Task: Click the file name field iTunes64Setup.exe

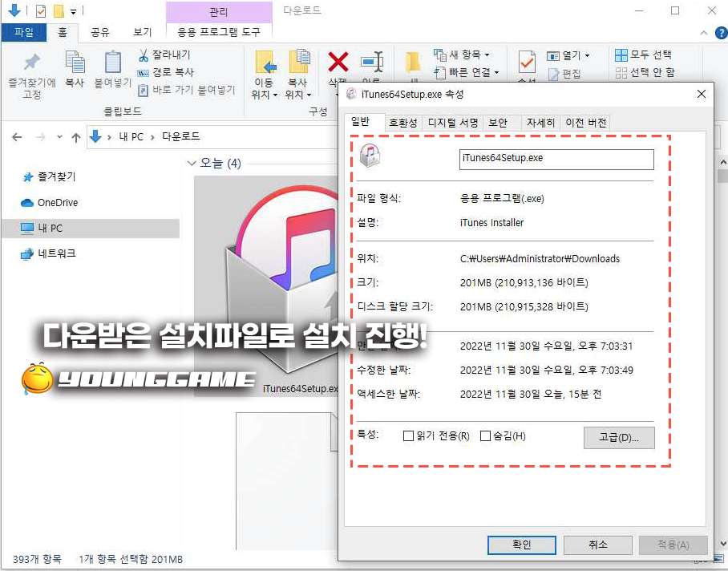Action: point(556,160)
